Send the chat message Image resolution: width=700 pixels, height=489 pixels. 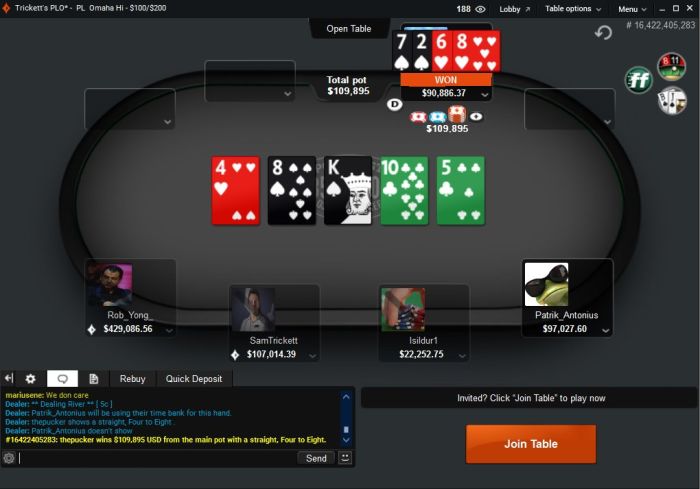pos(316,458)
